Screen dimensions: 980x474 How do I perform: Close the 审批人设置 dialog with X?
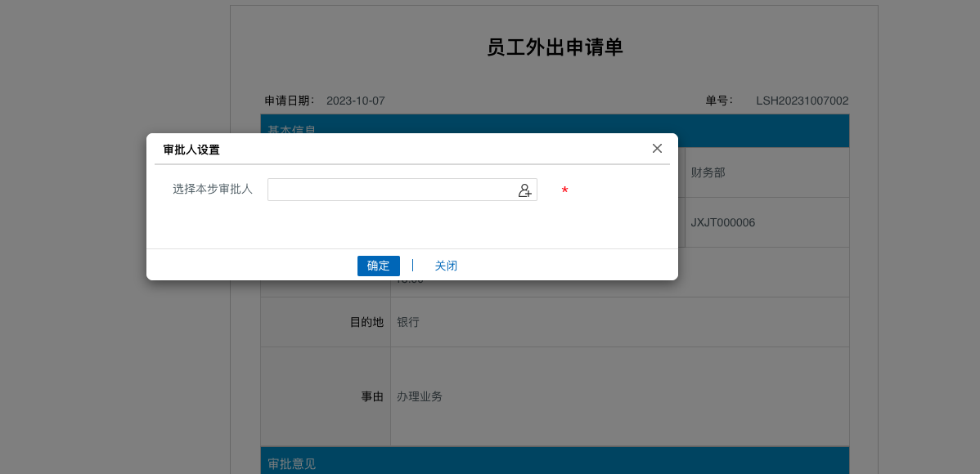[x=657, y=149]
